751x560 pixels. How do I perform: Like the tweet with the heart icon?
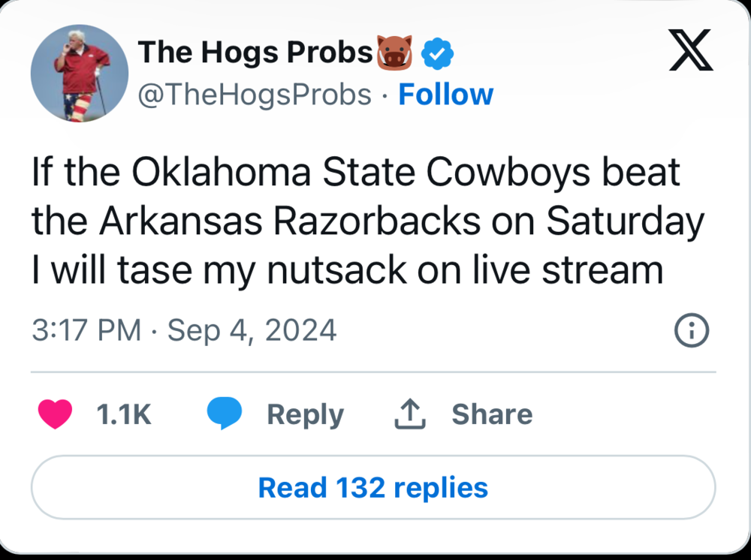tap(55, 414)
